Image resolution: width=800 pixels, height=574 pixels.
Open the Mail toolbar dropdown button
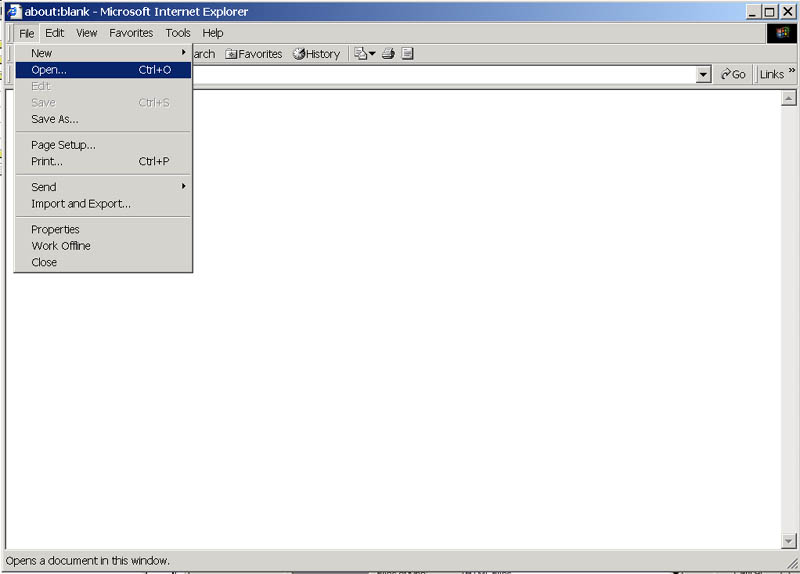pyautogui.click(x=365, y=54)
